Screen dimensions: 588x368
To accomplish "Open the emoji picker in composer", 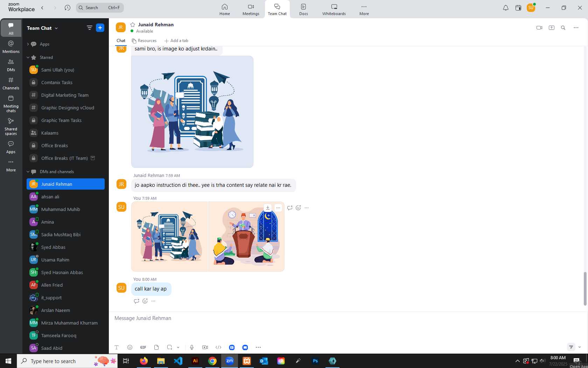I will tap(130, 347).
